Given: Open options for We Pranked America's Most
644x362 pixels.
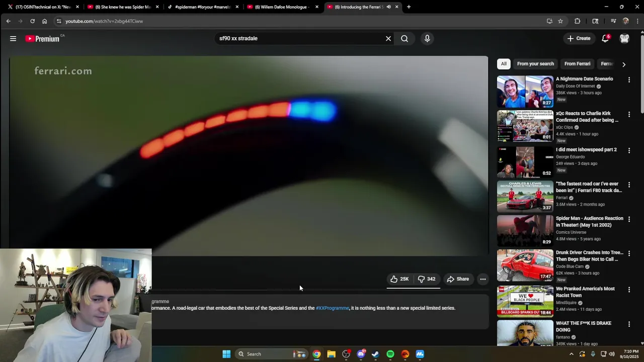Looking at the screenshot, I should tap(629, 290).
